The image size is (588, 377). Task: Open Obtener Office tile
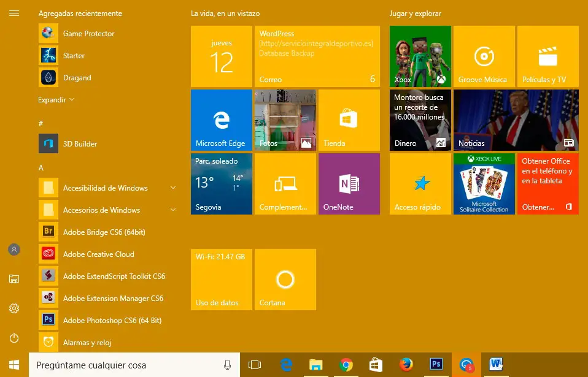(547, 184)
